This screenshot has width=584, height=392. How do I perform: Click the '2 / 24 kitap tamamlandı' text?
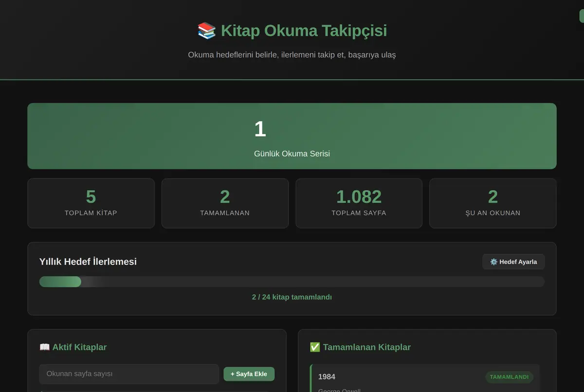click(292, 297)
